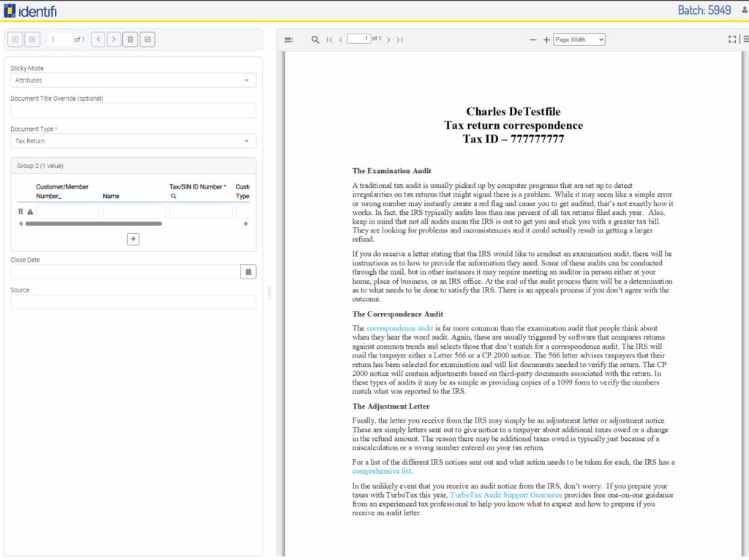Click the identifi logo
Screen dimensions: 749x560
(x=30, y=10)
